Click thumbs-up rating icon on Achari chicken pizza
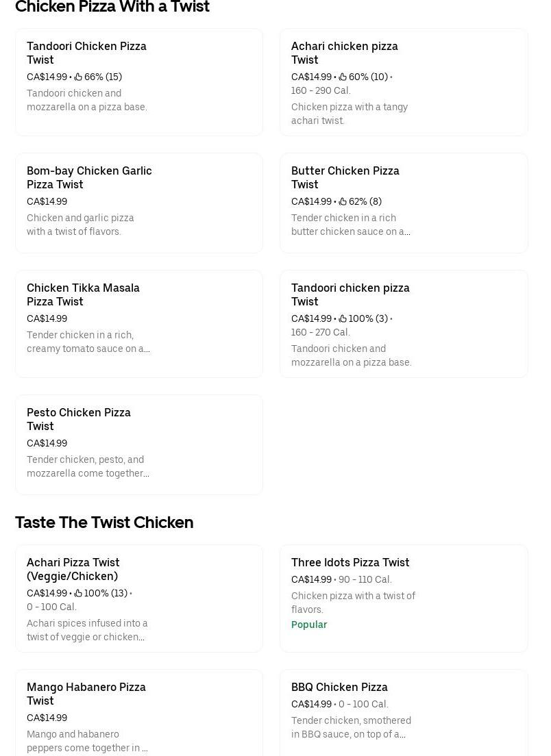The height and width of the screenshot is (756, 551). tap(343, 77)
